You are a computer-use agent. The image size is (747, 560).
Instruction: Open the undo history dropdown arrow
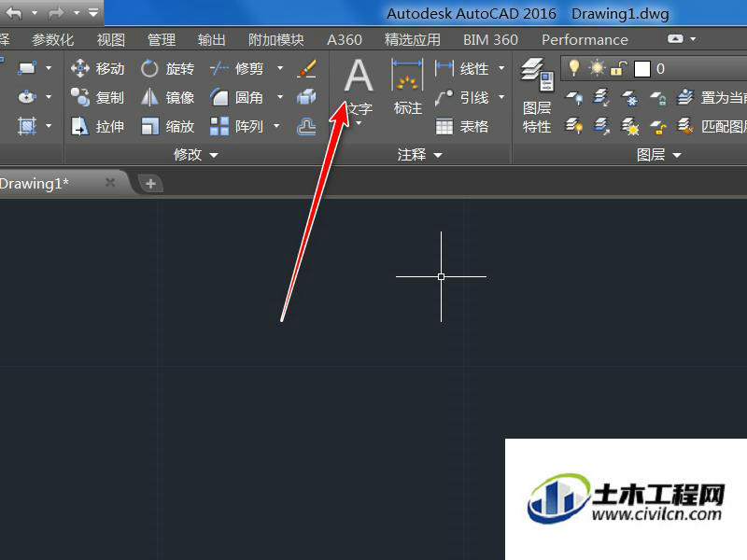tap(35, 13)
